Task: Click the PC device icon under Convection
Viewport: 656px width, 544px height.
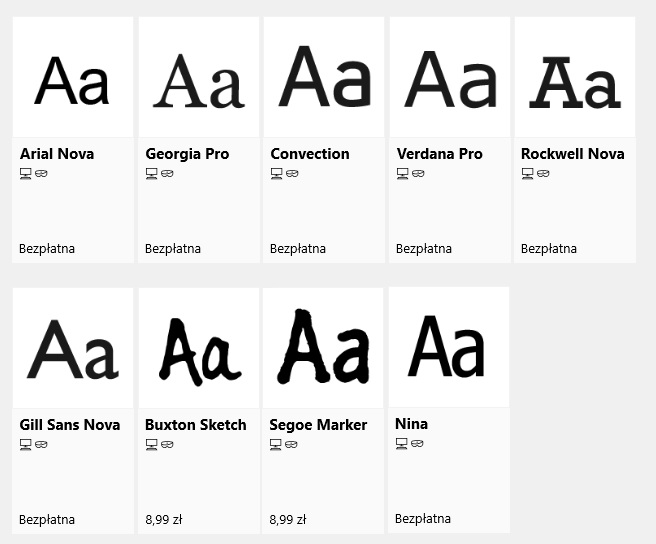Action: click(x=276, y=173)
